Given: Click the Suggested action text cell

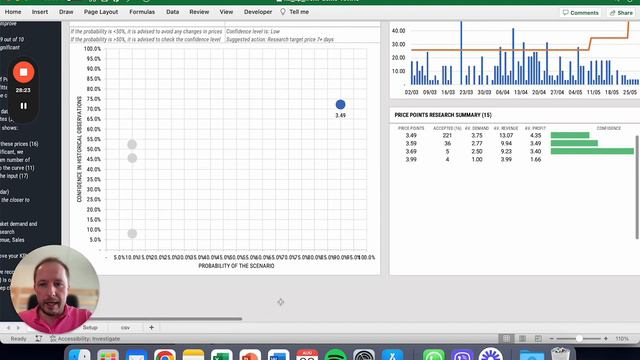Looking at the screenshot, I should pos(280,40).
